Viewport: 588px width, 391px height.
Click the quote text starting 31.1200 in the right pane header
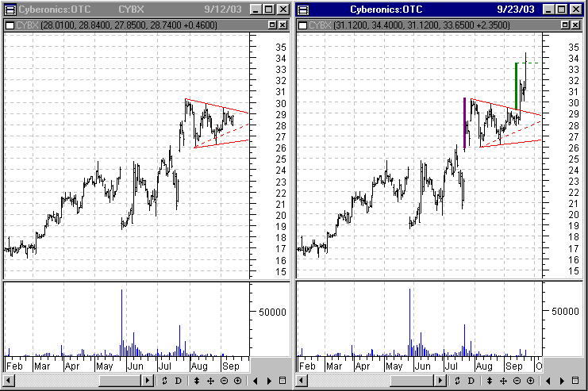(x=421, y=25)
